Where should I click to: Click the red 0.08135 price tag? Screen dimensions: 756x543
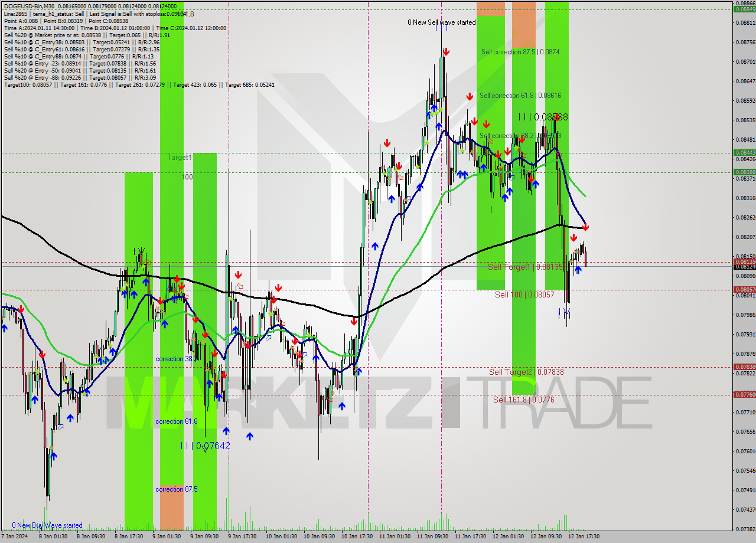744,261
